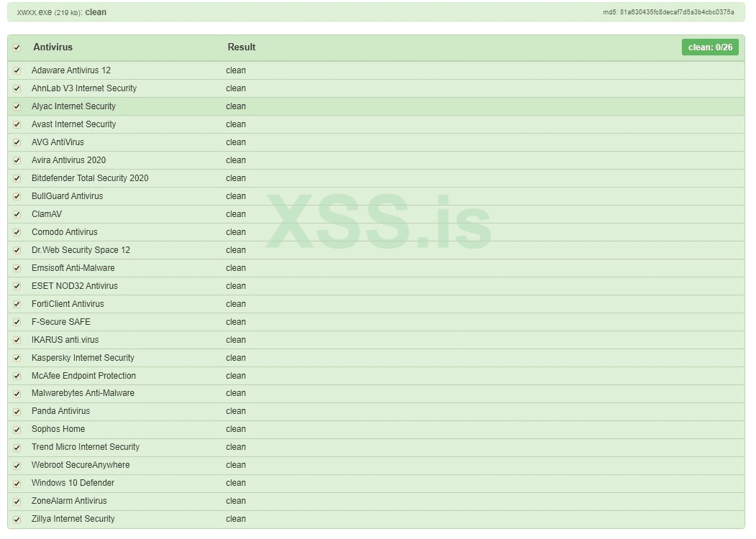This screenshot has height=539, width=756.
Task: Disable the Bitdefender Total Security 2020 checkbox
Action: (x=17, y=178)
